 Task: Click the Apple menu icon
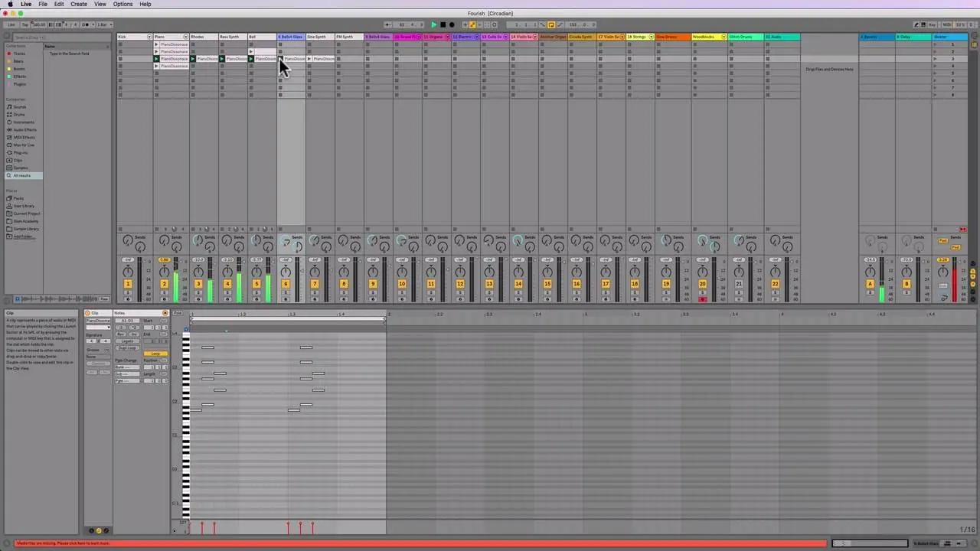click(x=10, y=4)
